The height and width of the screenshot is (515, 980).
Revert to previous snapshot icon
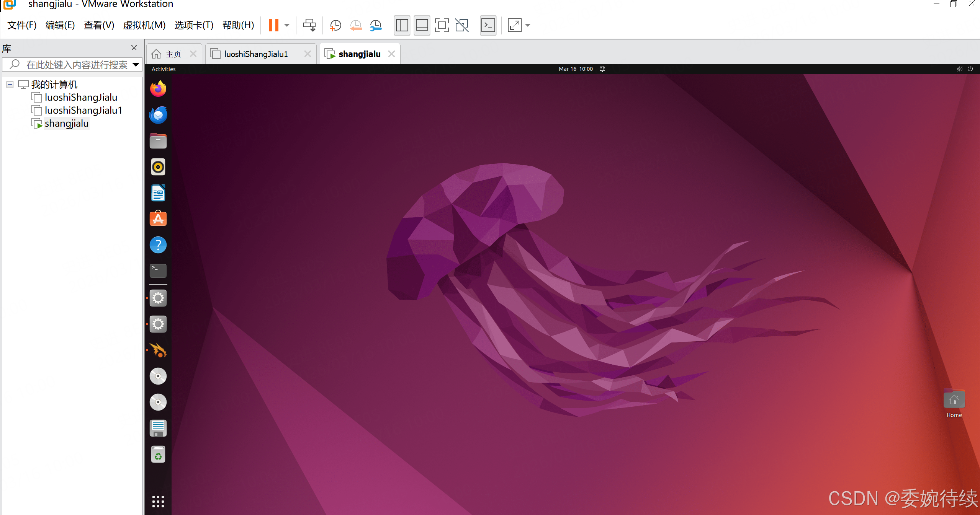pyautogui.click(x=356, y=25)
